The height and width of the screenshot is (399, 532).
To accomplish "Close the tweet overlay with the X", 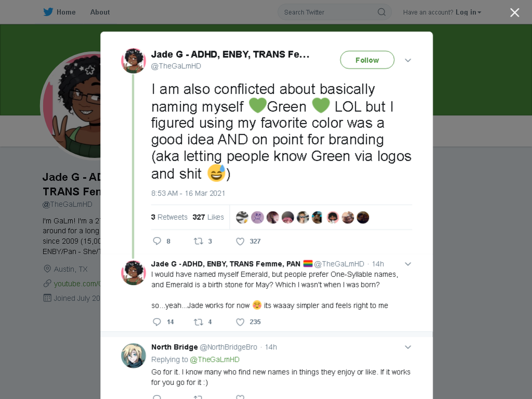I will click(x=515, y=12).
